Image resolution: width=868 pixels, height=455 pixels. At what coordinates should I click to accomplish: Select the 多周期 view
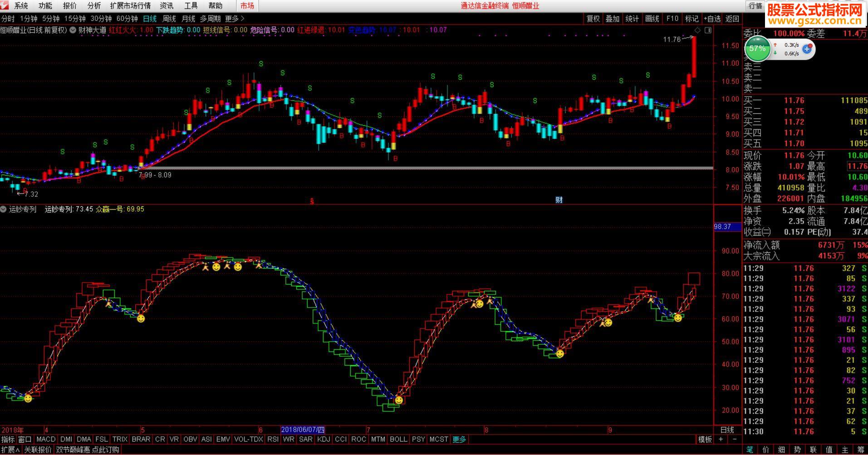(x=210, y=19)
